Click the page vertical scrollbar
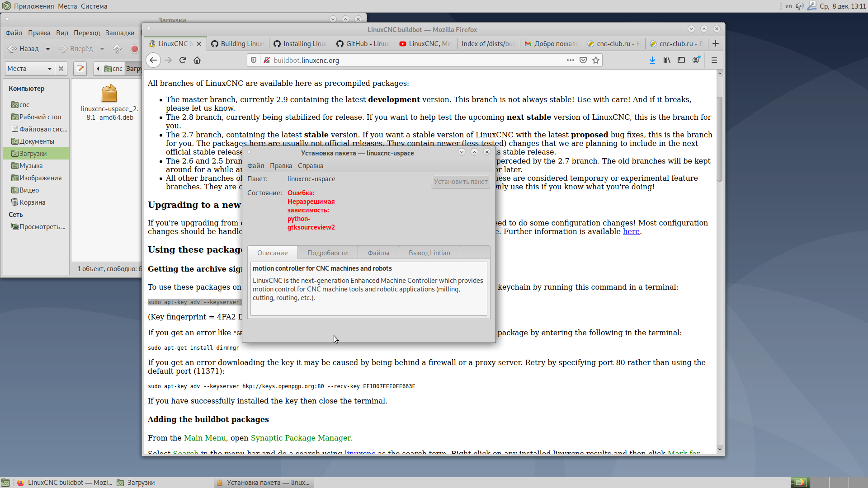 click(x=720, y=140)
